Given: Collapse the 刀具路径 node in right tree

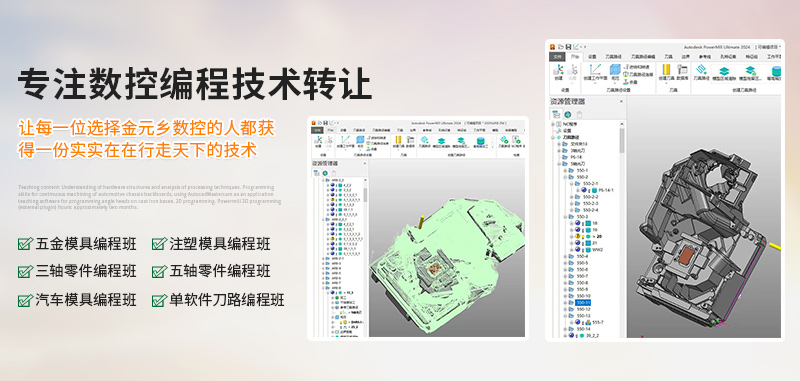Looking at the screenshot, I should click(553, 137).
